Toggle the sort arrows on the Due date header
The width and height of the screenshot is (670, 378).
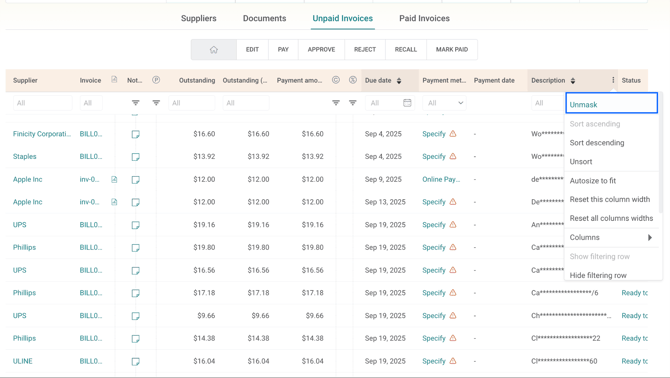[399, 80]
